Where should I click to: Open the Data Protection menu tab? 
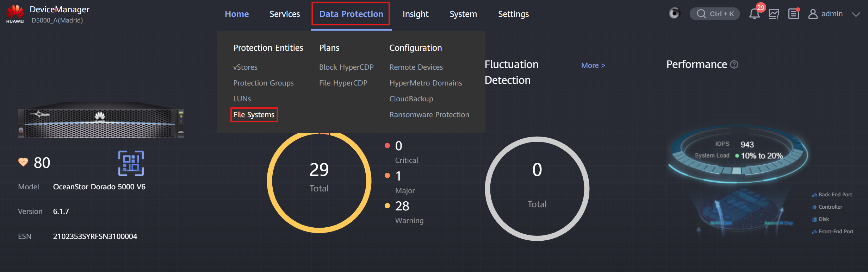click(x=351, y=14)
